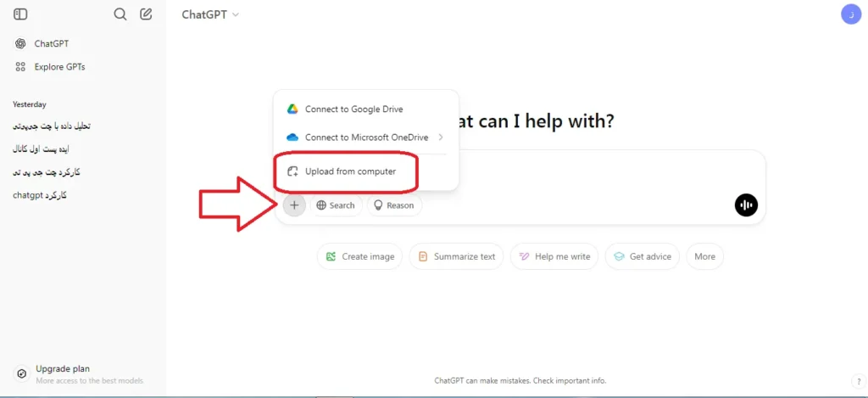Click the plus attach button

click(x=294, y=205)
